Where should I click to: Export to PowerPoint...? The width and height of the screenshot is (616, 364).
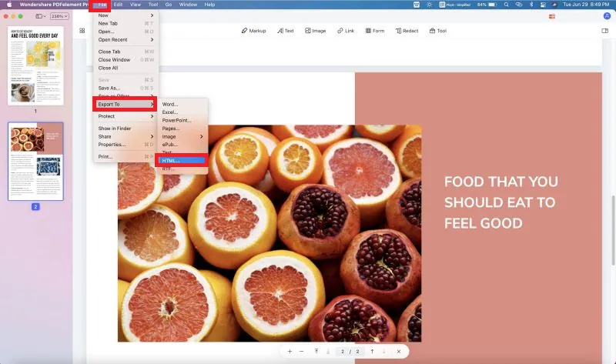coord(182,121)
